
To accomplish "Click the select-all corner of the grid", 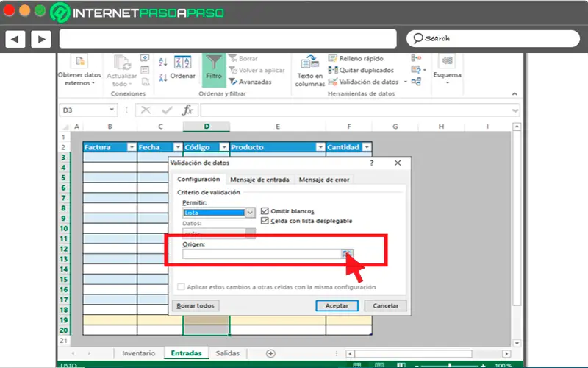I will [x=65, y=127].
